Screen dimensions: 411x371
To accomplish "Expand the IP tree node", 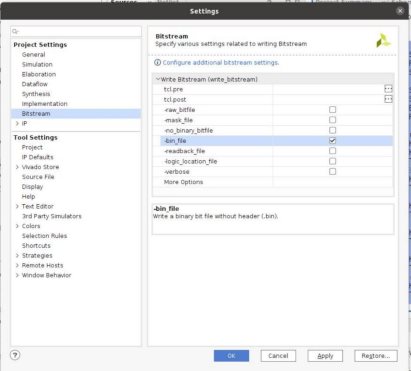I will 17,123.
